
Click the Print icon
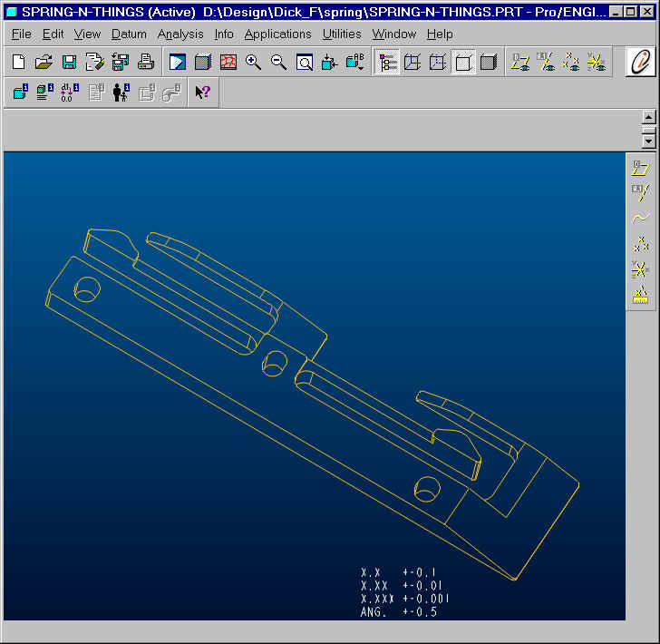coord(146,62)
